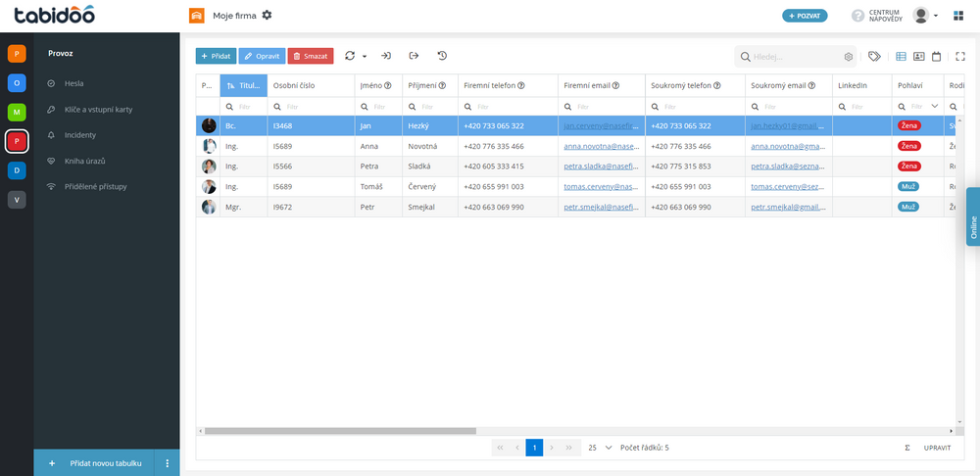
Task: Click the Muž tag in Tomáš row
Action: pyautogui.click(x=908, y=186)
